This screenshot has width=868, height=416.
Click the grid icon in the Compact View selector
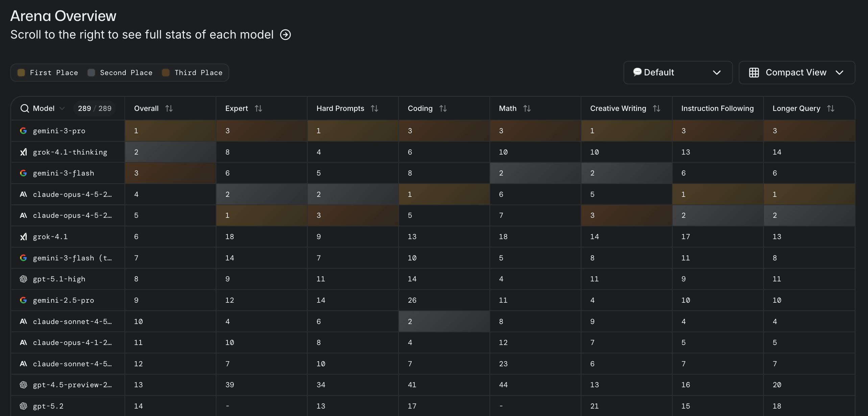click(754, 72)
